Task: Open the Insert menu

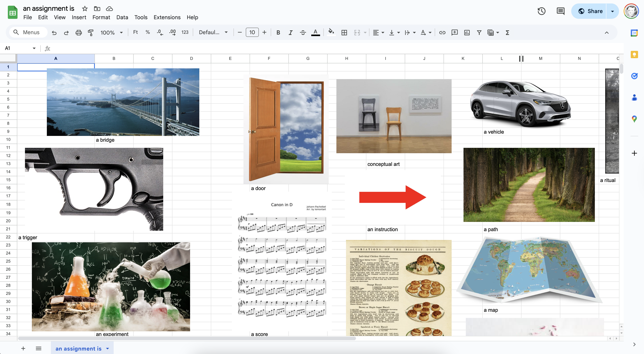Action: coord(79,17)
